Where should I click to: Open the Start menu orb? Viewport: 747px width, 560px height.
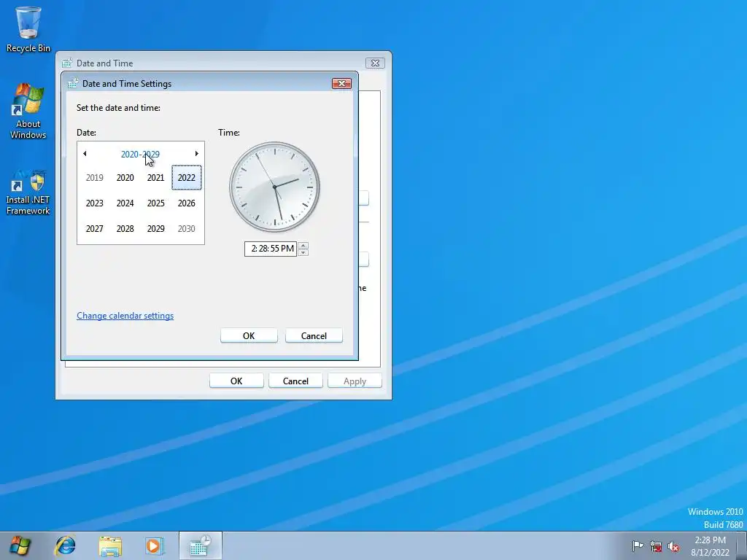20,545
